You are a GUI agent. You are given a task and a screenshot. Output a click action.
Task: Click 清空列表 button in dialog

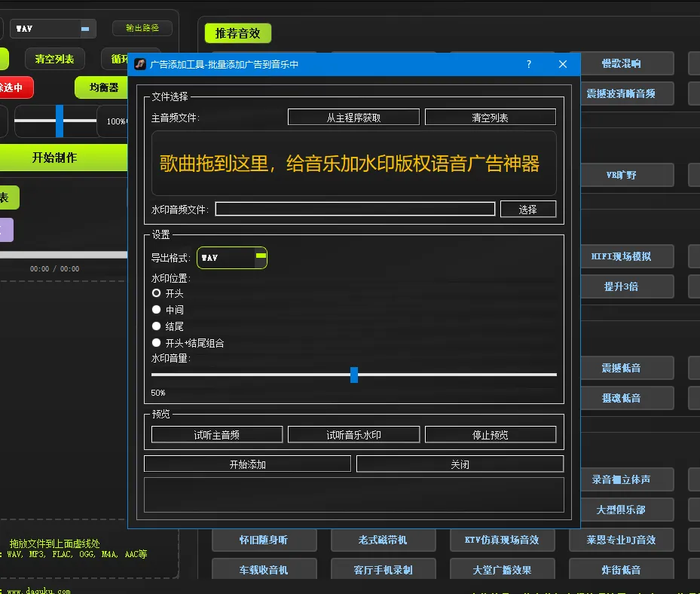click(491, 118)
